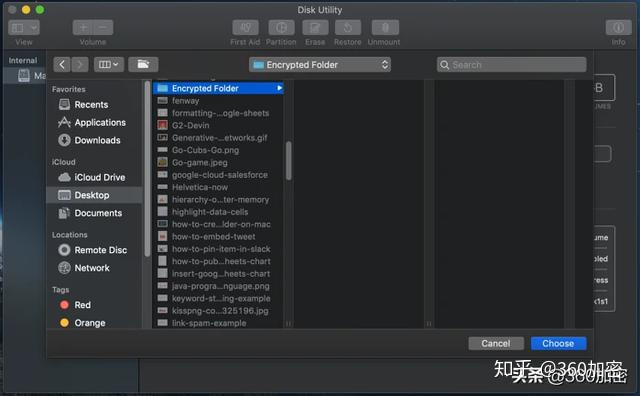Screen dimensions: 640x396
Task: Click the First Aid toolbar icon
Action: [x=245, y=28]
